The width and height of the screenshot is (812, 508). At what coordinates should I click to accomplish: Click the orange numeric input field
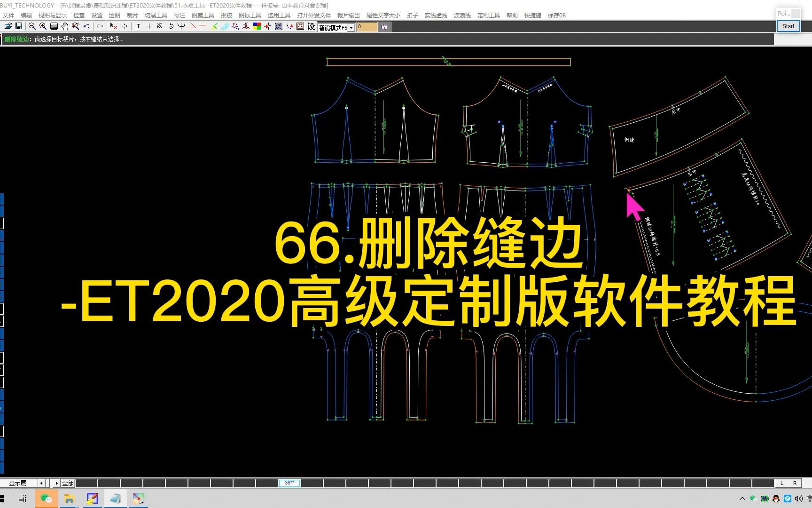pyautogui.click(x=367, y=27)
